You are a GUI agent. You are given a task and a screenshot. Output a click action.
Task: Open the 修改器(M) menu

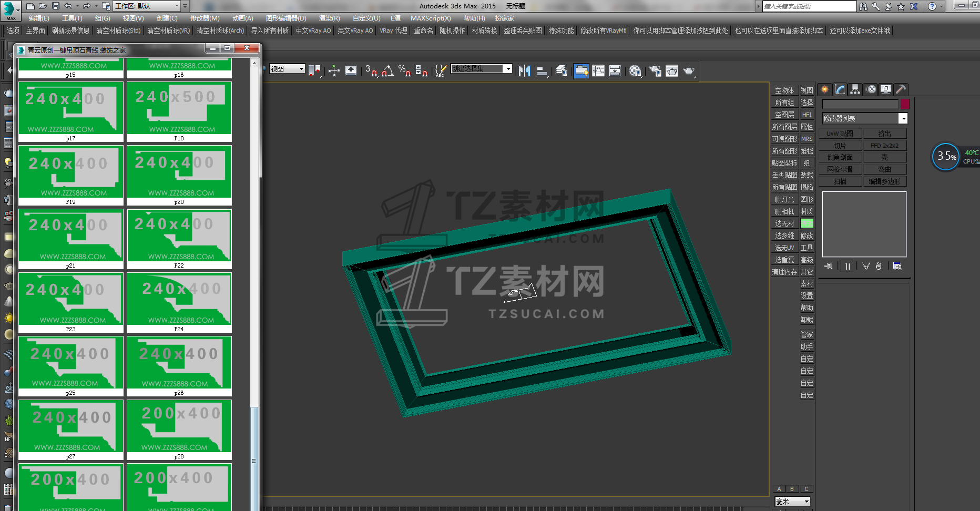coord(205,18)
